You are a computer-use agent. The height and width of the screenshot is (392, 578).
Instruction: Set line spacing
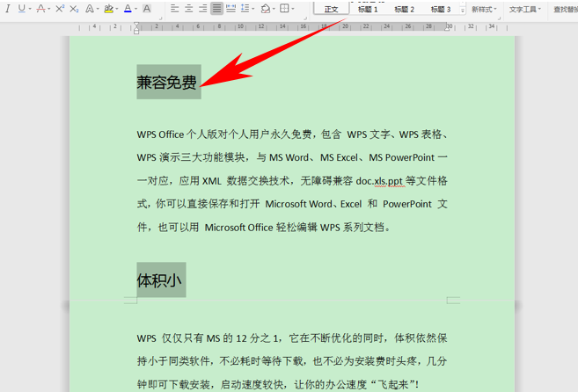pyautogui.click(x=245, y=9)
